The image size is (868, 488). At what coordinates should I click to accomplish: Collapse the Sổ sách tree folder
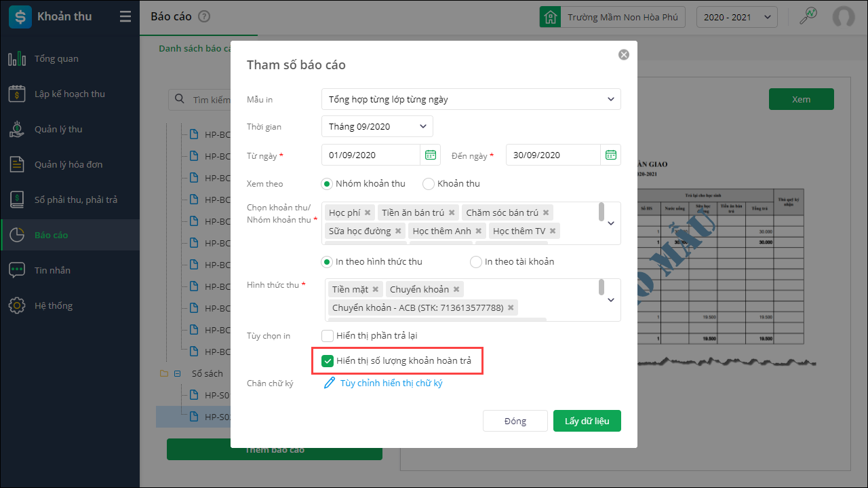[x=178, y=373]
